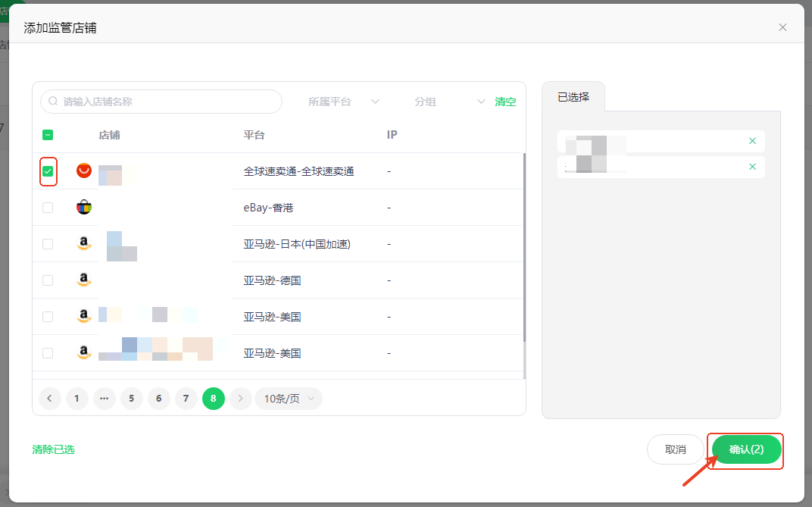Screen dimensions: 812x507
Task: Click the 清空 filter link
Action: pos(505,102)
